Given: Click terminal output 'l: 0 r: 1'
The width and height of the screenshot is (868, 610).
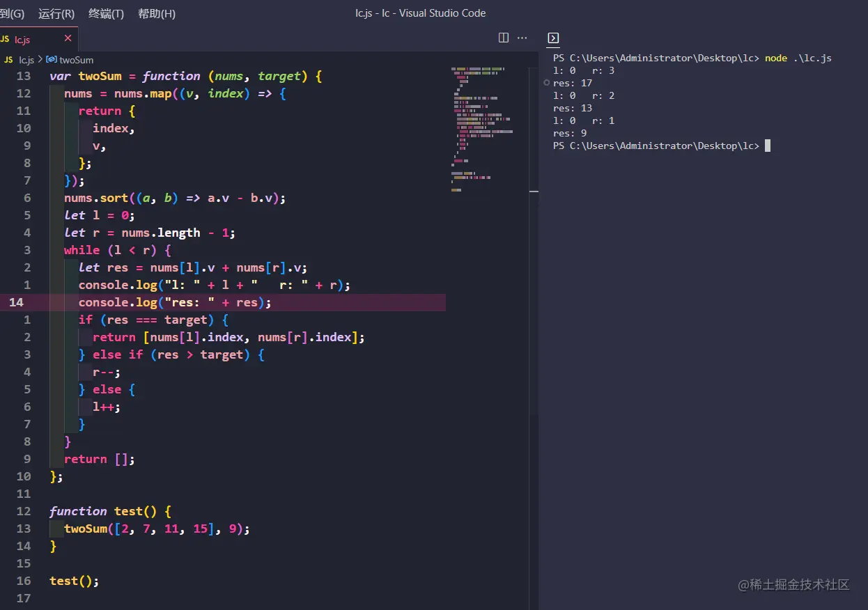Looking at the screenshot, I should 584,120.
